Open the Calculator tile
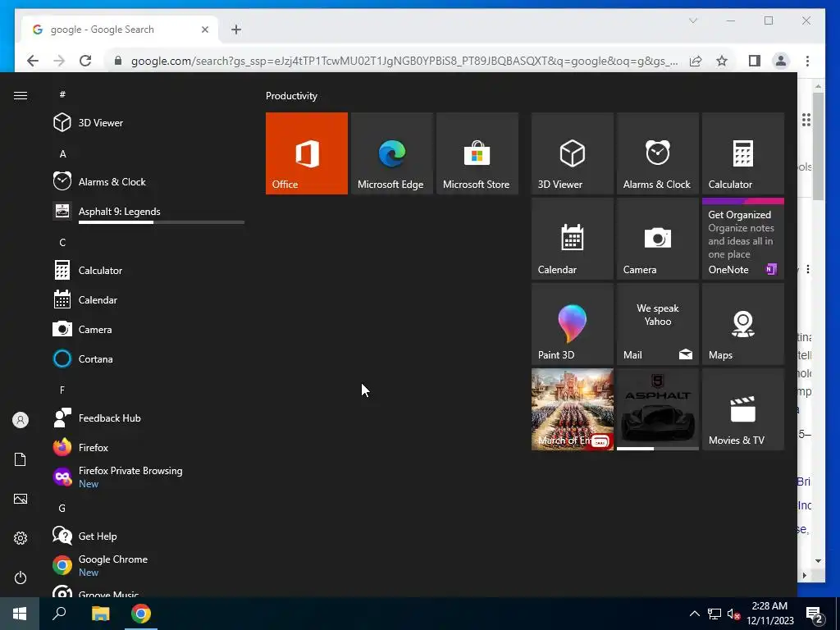Screen dimensions: 840x630 click(x=743, y=153)
